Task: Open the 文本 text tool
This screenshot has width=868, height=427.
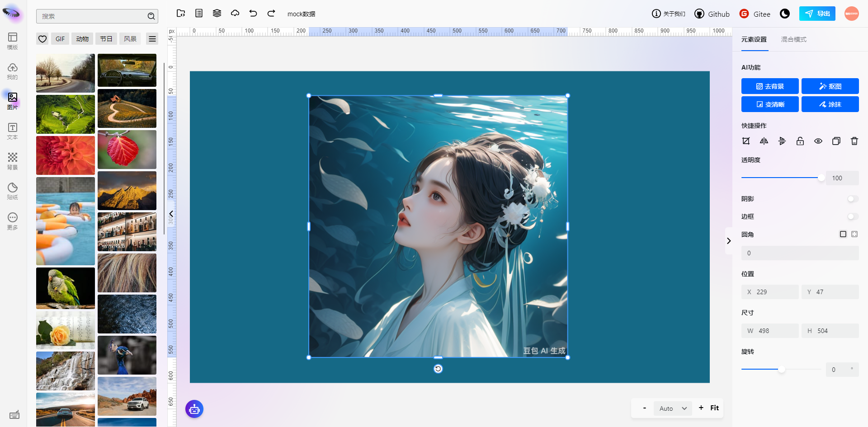Action: tap(13, 131)
